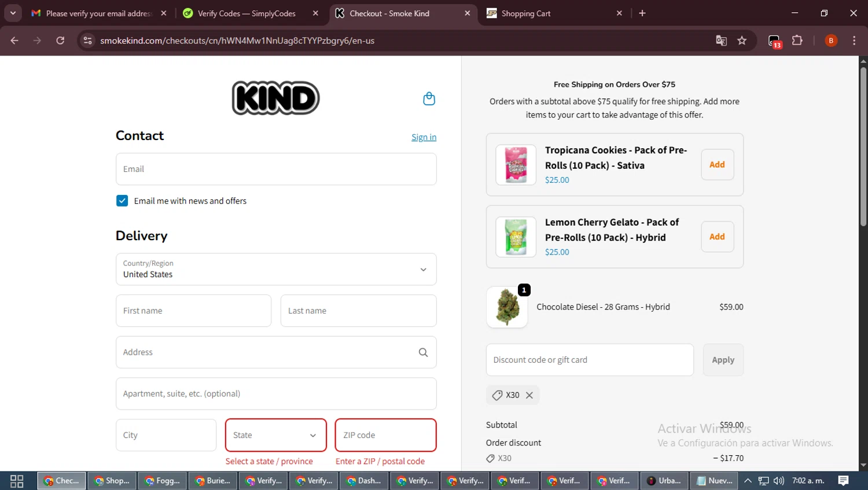The width and height of the screenshot is (868, 490).
Task: Remove the X30 discount code tag
Action: click(x=529, y=395)
